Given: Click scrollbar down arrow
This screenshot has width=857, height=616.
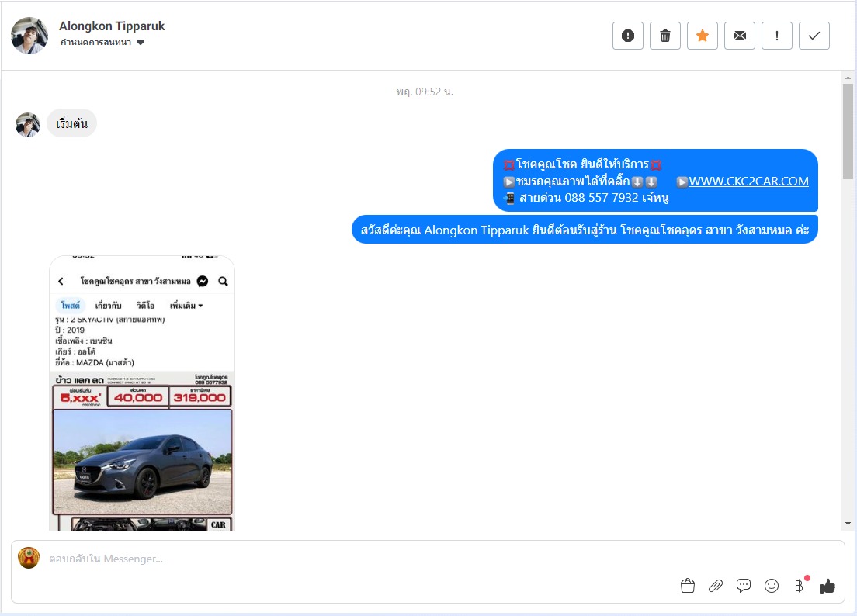Looking at the screenshot, I should click(848, 524).
